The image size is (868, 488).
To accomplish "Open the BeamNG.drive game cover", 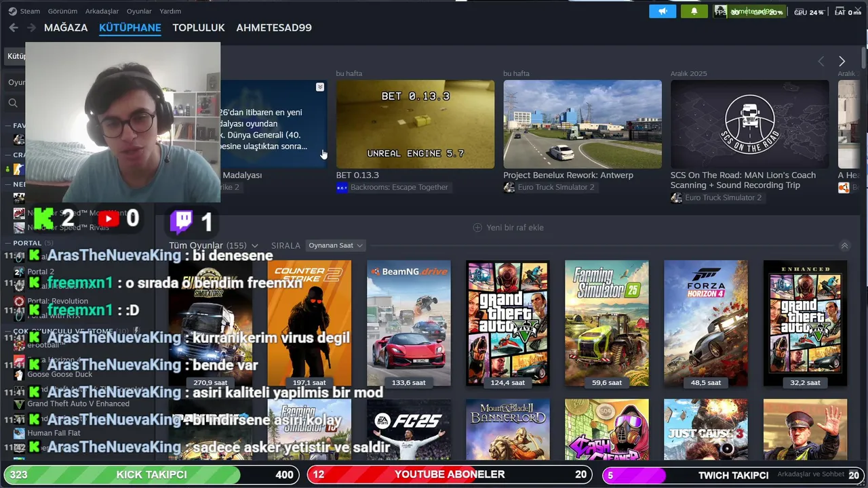I will click(x=409, y=323).
